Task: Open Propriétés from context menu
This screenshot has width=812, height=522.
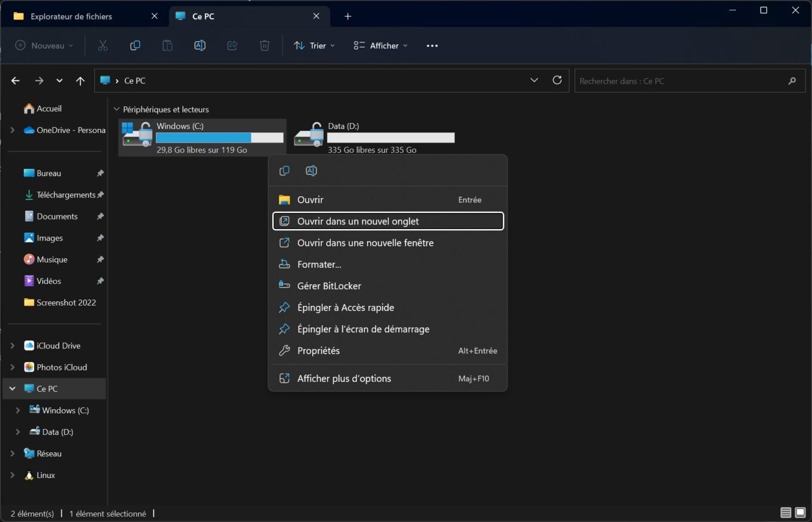Action: click(388, 351)
